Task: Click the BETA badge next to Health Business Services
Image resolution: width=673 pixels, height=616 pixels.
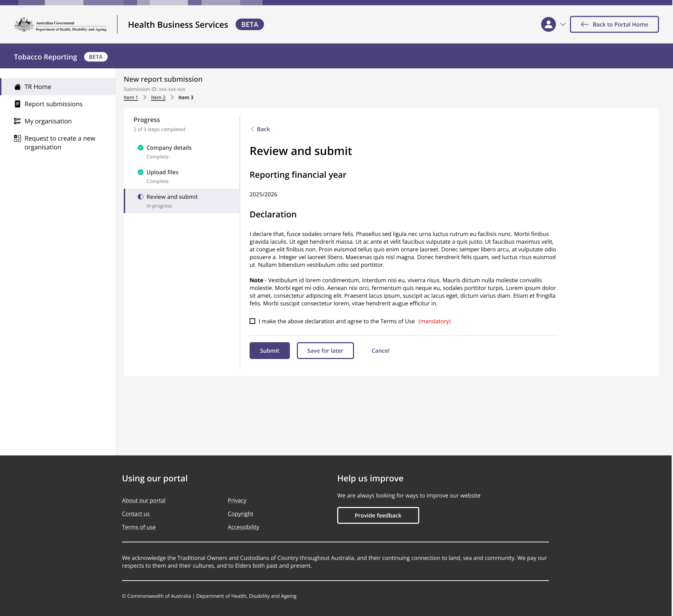Action: tap(250, 25)
